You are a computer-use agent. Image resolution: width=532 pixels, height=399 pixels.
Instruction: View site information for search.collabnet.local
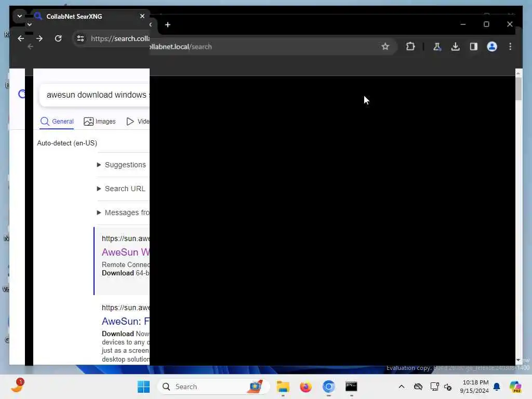pyautogui.click(x=81, y=38)
